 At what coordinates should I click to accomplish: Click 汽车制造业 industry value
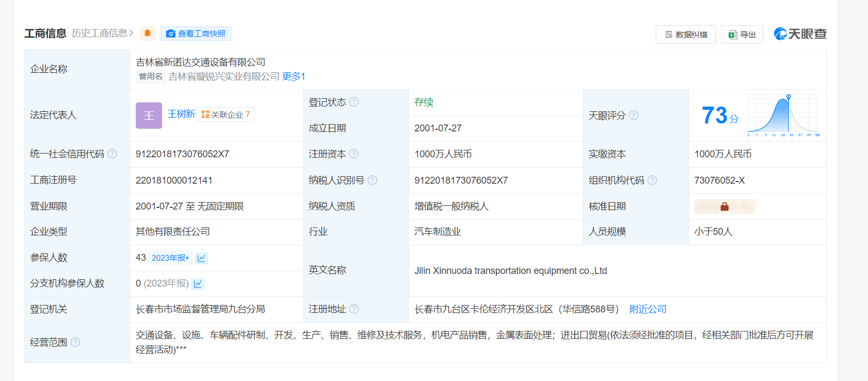[438, 232]
